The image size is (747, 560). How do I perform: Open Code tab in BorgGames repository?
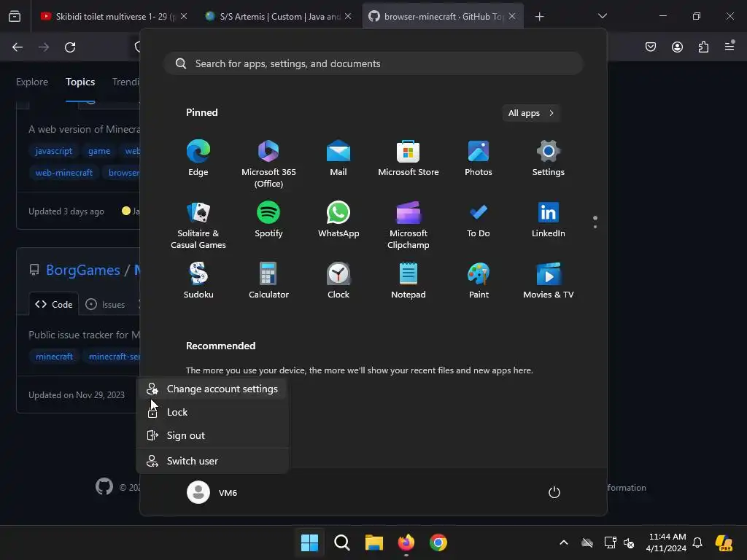coord(54,304)
